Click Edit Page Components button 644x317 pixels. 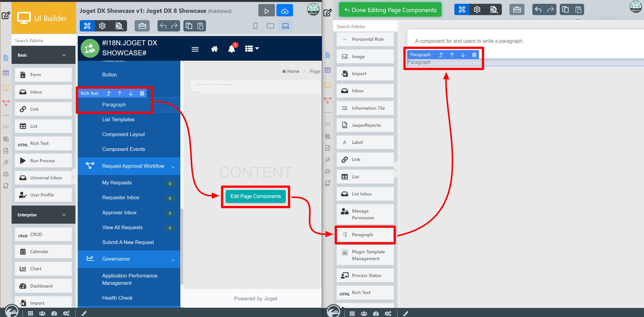click(x=256, y=196)
